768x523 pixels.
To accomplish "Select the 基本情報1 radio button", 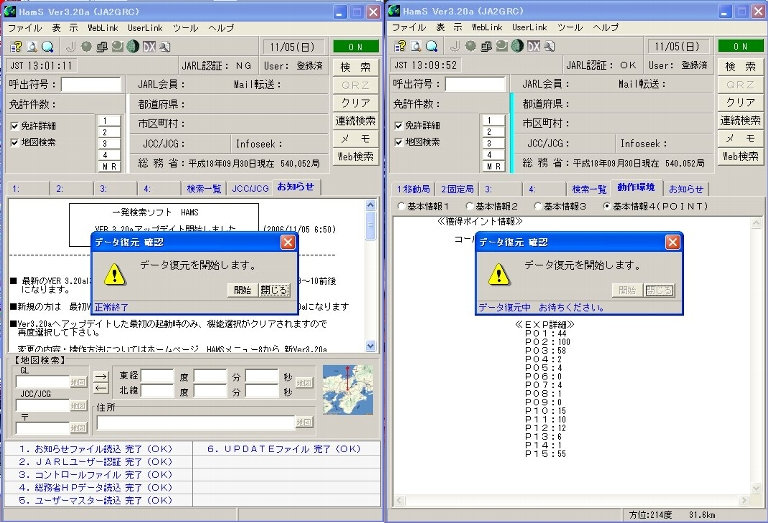I will click(x=402, y=206).
